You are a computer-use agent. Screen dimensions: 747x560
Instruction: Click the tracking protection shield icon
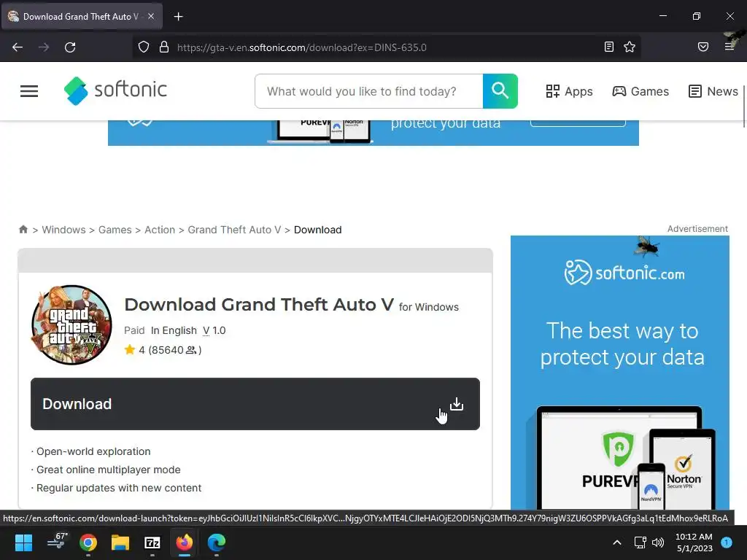144,47
